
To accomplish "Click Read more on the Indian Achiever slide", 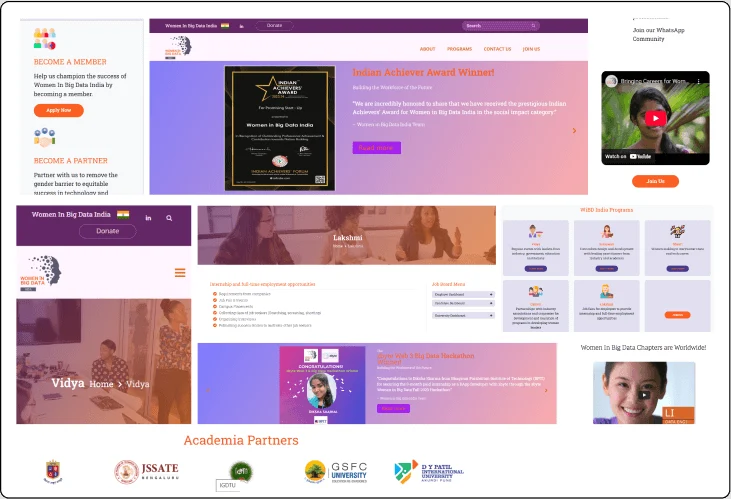I will coord(377,148).
